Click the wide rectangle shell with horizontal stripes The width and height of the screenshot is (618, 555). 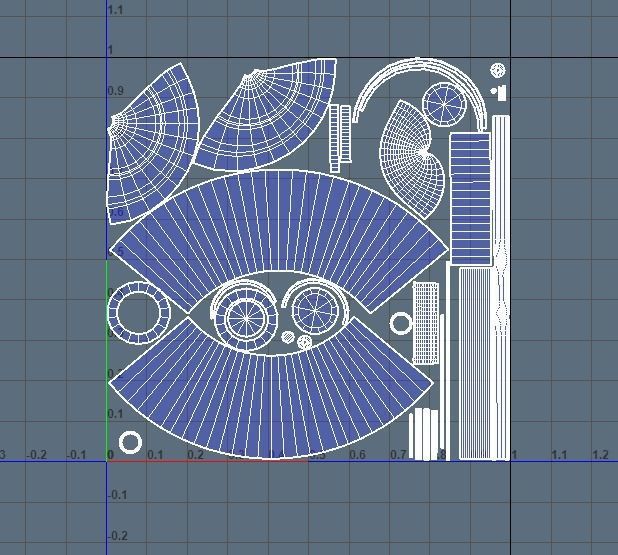(471, 199)
